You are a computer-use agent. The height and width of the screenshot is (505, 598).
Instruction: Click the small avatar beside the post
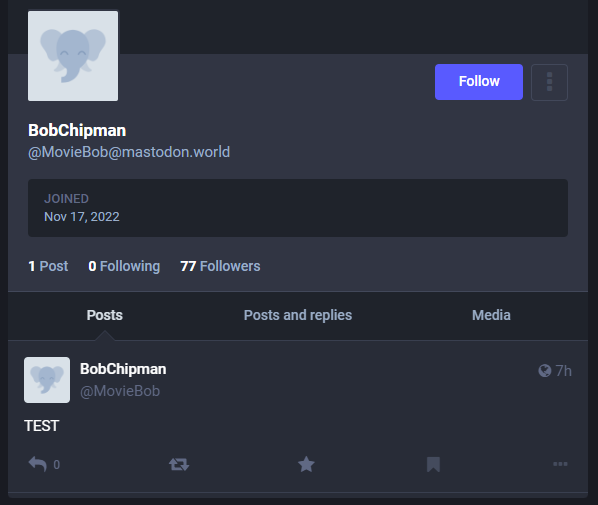[47, 380]
